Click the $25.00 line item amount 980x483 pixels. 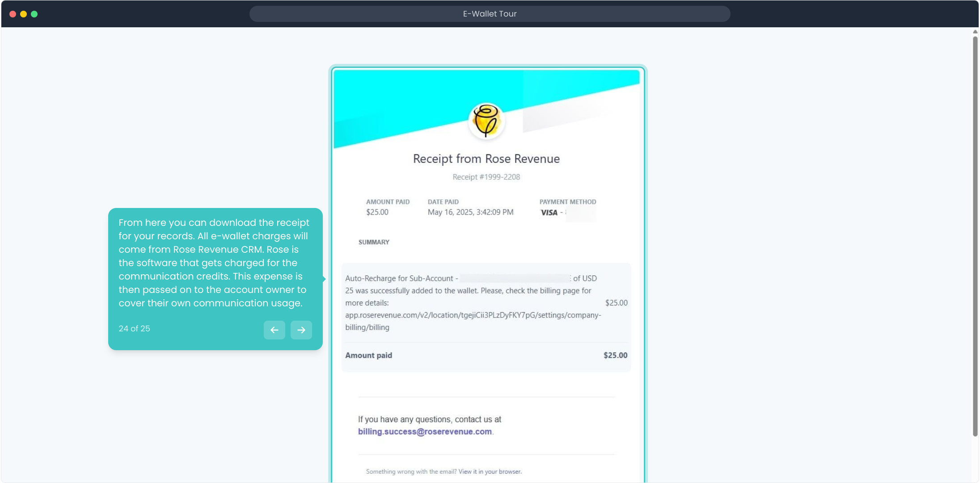pos(616,303)
